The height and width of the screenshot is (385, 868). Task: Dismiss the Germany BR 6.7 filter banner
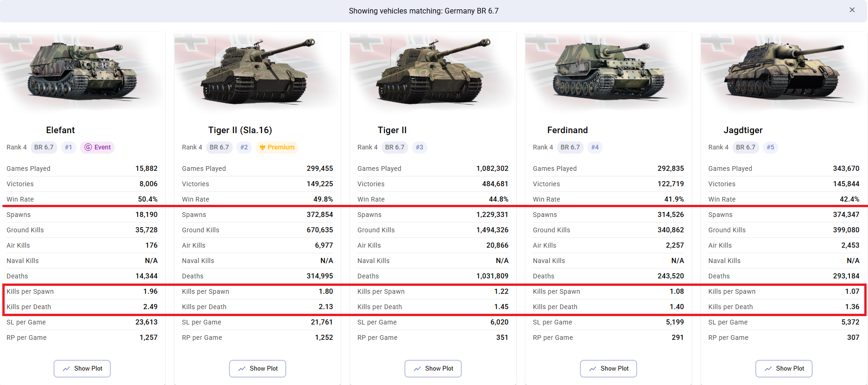[852, 10]
